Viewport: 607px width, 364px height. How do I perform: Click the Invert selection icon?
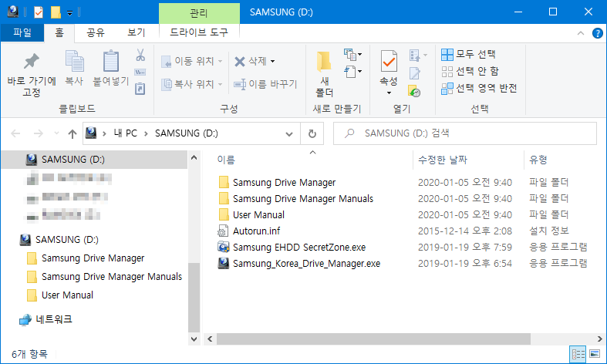447,89
